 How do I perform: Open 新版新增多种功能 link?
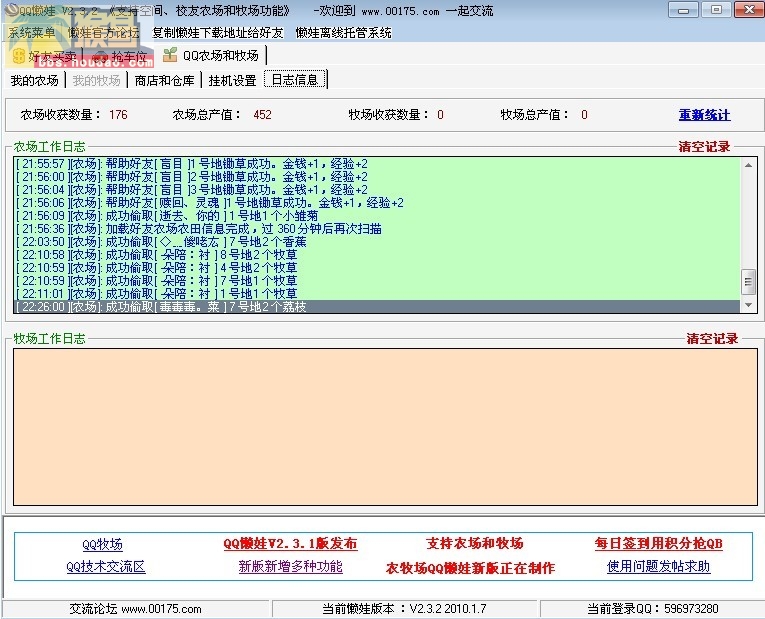[x=290, y=566]
